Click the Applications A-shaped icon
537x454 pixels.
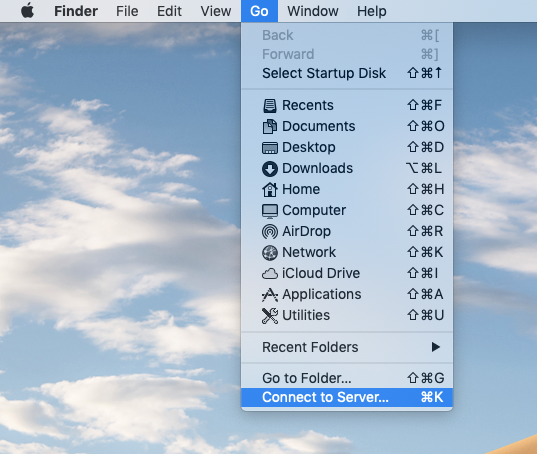pyautogui.click(x=270, y=295)
